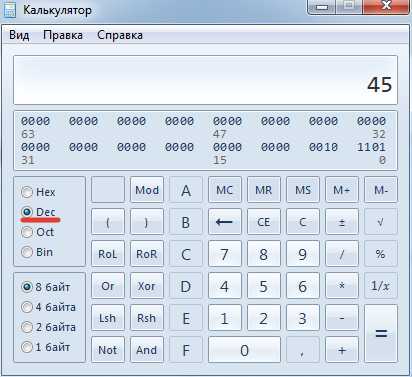The width and height of the screenshot is (412, 377).
Task: Click the open parenthesis button
Action: pos(108,222)
